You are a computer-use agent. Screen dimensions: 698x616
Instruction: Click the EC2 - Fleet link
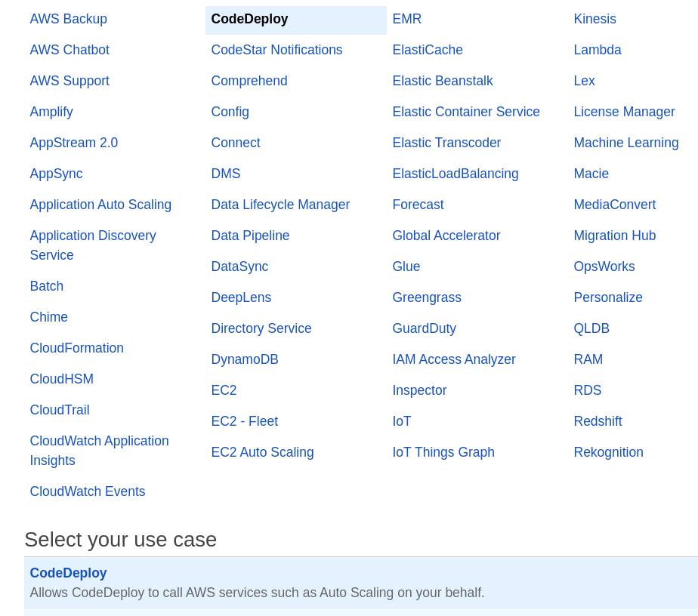(245, 421)
